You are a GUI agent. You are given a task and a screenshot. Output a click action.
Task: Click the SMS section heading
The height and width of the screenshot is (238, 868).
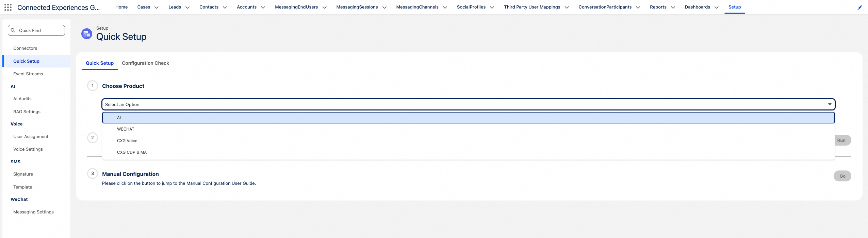click(16, 162)
